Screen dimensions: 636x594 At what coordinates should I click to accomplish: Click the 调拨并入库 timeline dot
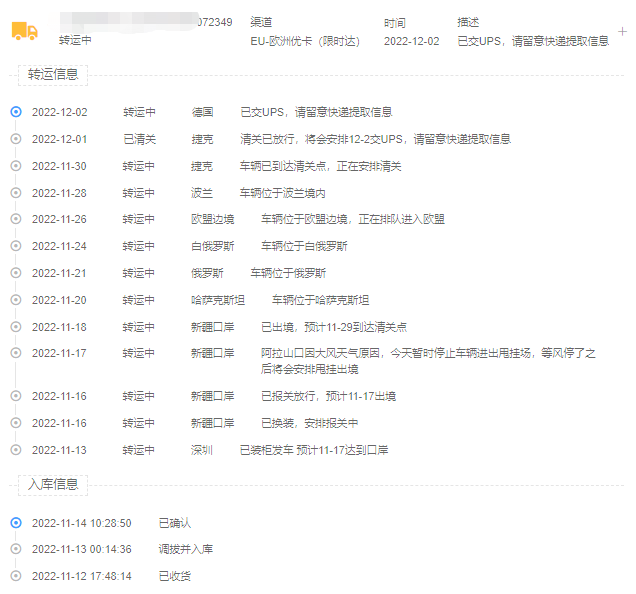pyautogui.click(x=16, y=549)
